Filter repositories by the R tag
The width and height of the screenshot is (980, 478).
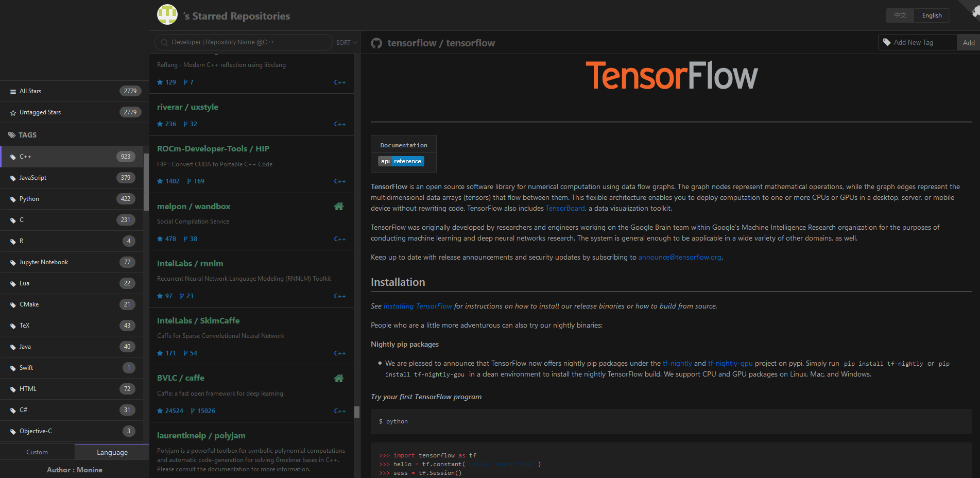72,241
